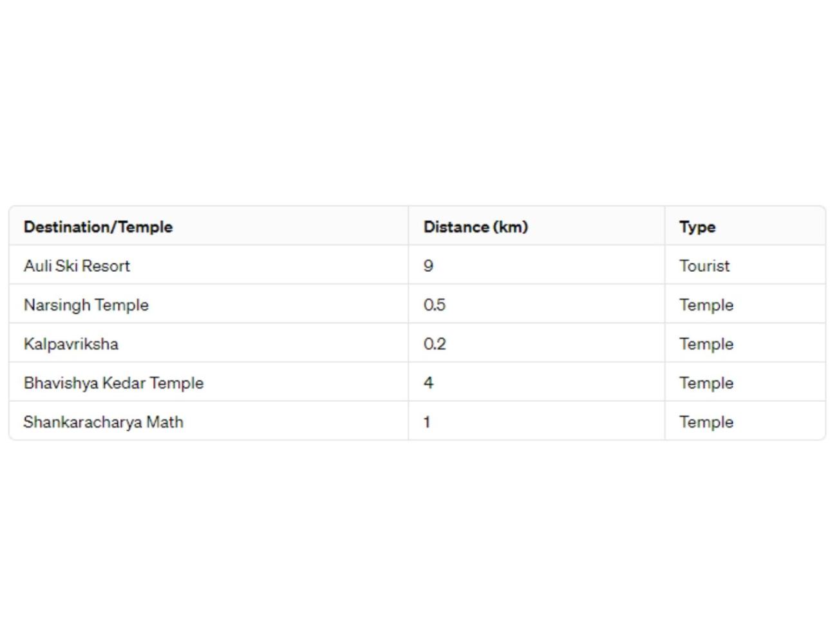Click Temple type in Narsingh Temple row
This screenshot has width=837, height=644.
[x=706, y=305]
